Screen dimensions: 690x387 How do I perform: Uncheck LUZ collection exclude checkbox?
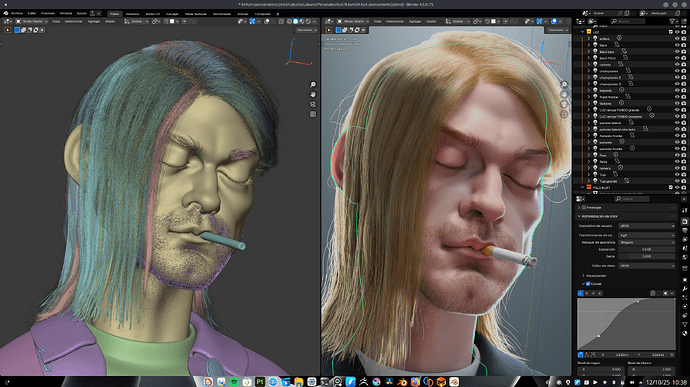[671, 32]
